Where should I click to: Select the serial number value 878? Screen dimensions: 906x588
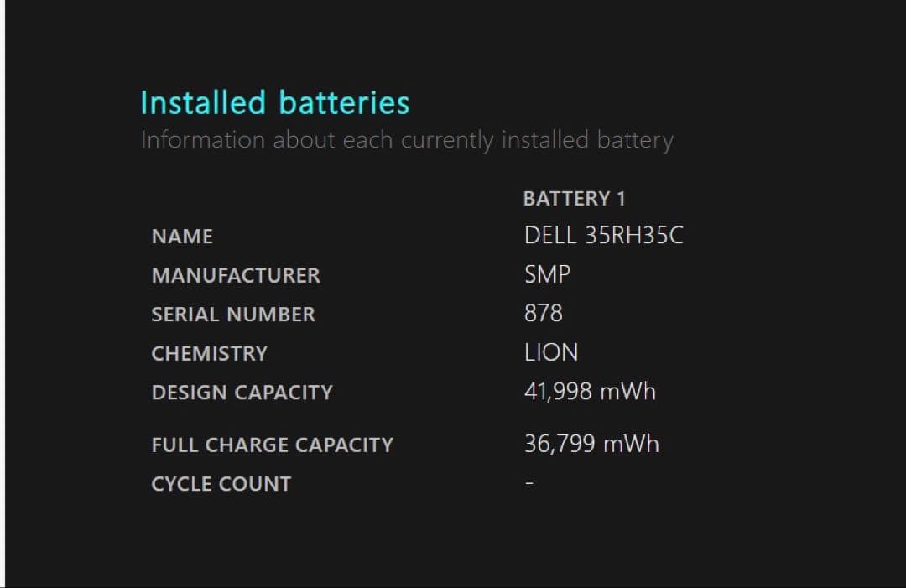[x=543, y=314]
